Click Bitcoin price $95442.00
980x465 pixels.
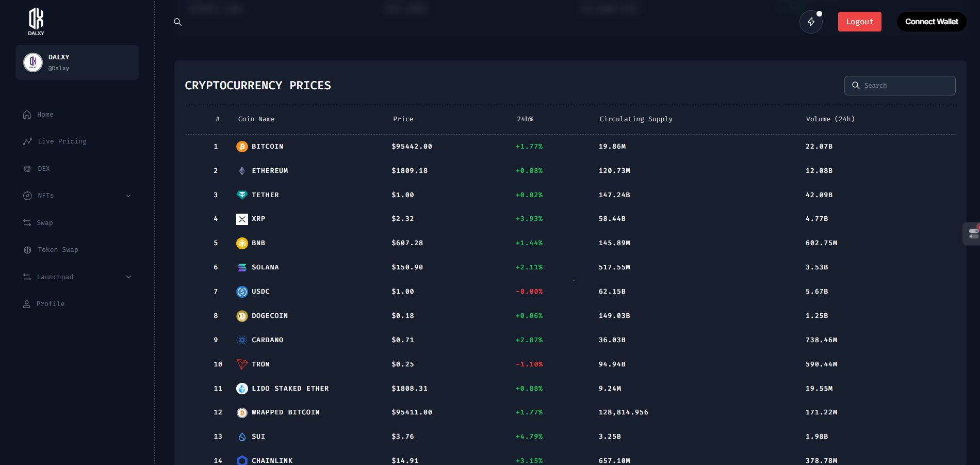412,147
